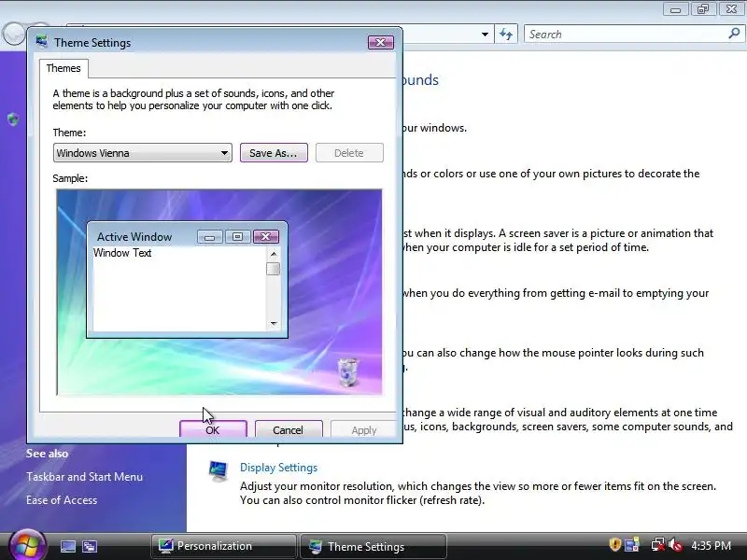
Task: Click the sample theme preview image
Action: pos(219,292)
